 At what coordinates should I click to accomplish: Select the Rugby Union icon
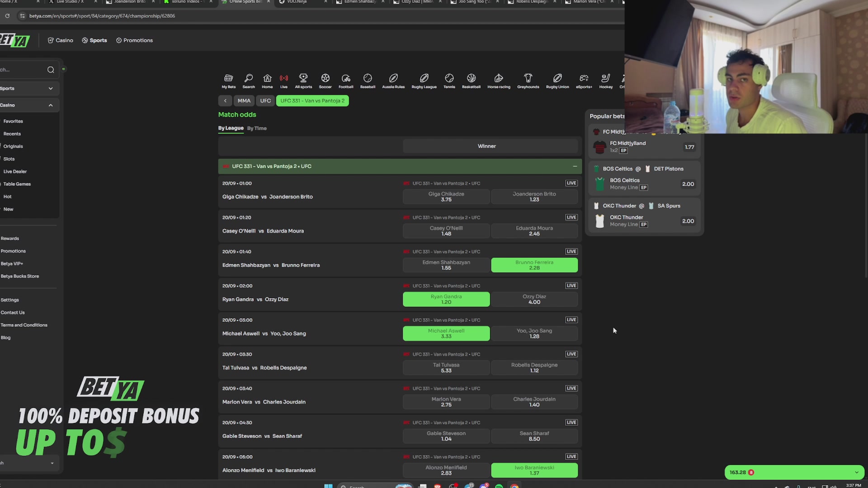[x=557, y=81]
